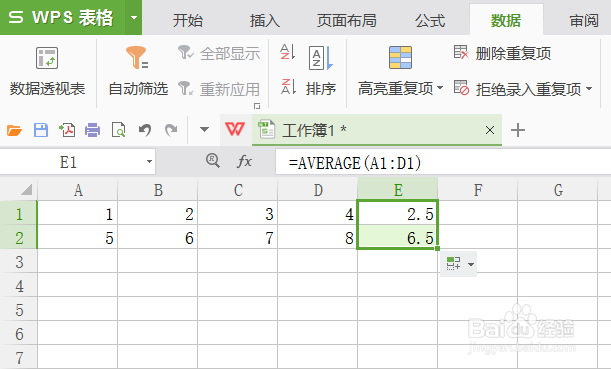Select column A header

pos(78,190)
